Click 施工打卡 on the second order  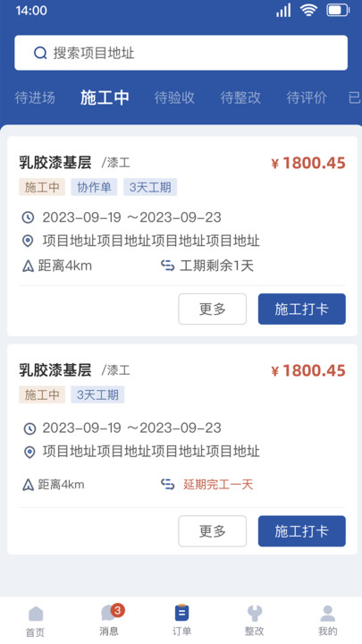tap(302, 531)
